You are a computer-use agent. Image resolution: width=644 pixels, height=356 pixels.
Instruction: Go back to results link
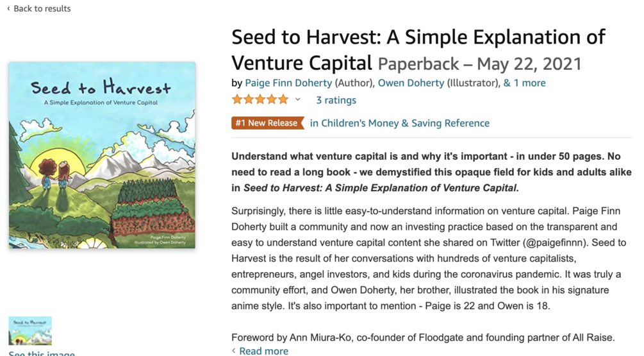[x=42, y=9]
